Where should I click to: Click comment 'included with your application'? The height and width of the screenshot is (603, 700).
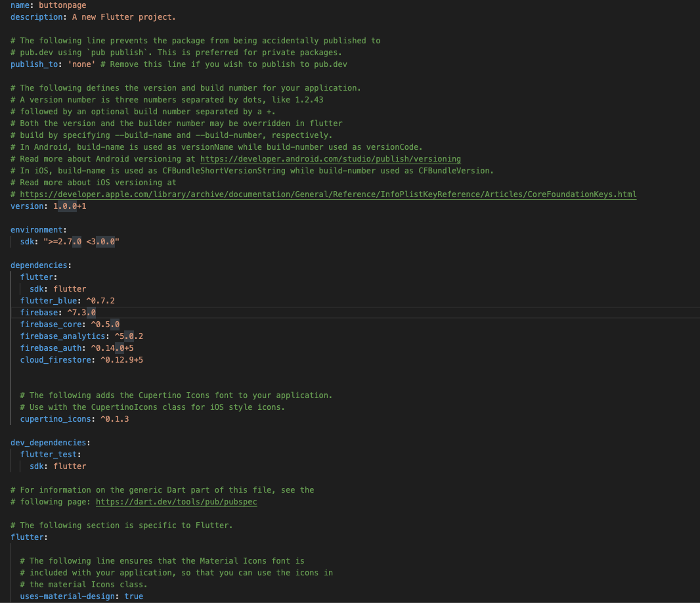click(177, 573)
